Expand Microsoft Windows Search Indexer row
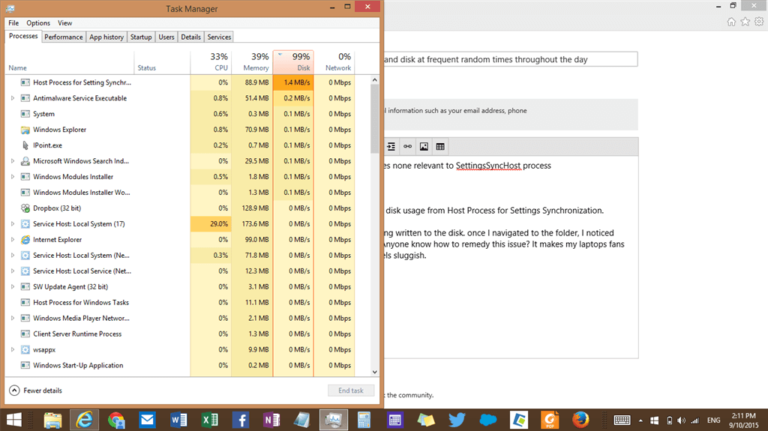The height and width of the screenshot is (431, 768). tap(13, 161)
